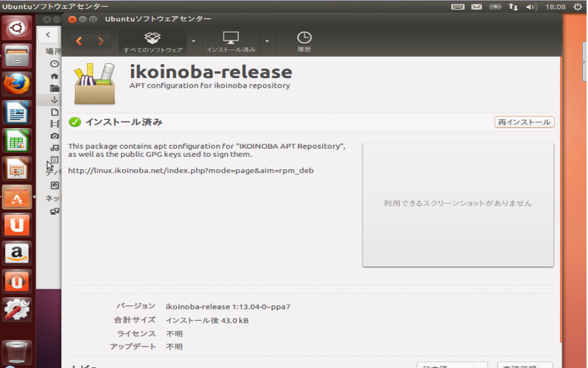588x368 pixels.
Task: Click Ubuntu Software Center launcher icon
Action: (x=17, y=197)
